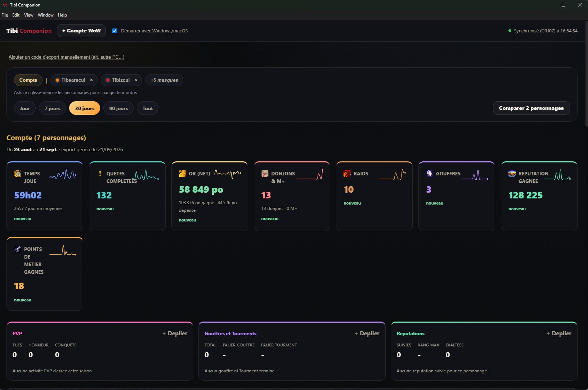This screenshot has height=390, width=588.
Task: Select the 90 jours time range
Action: tap(118, 108)
